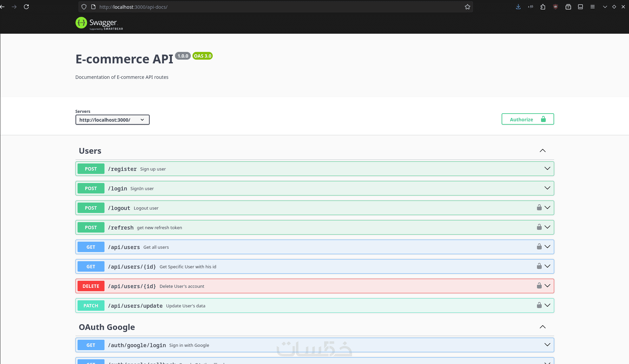This screenshot has height=364, width=629.
Task: Expand the GET /auth/google/login chevron
Action: [x=547, y=345]
